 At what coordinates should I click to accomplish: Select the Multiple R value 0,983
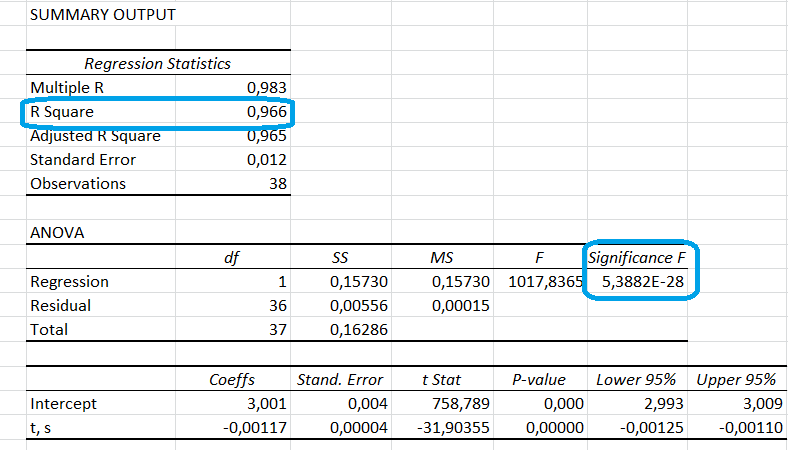click(x=266, y=87)
